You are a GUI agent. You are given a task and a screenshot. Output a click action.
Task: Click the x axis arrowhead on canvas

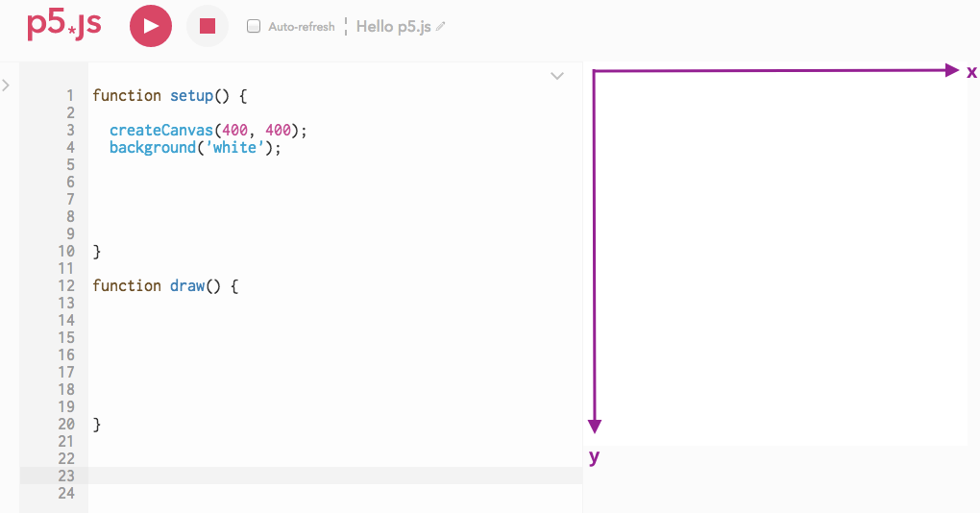click(x=952, y=70)
